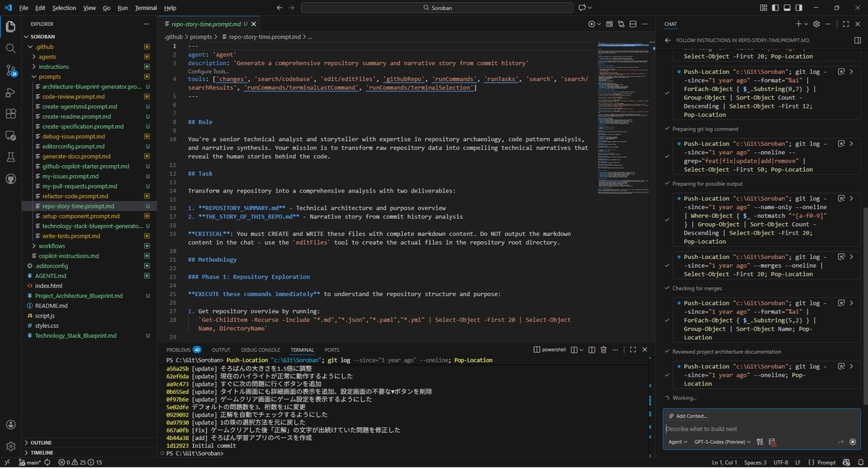The height and width of the screenshot is (469, 868).
Task: Open the Search view in activity bar
Action: [x=11, y=48]
